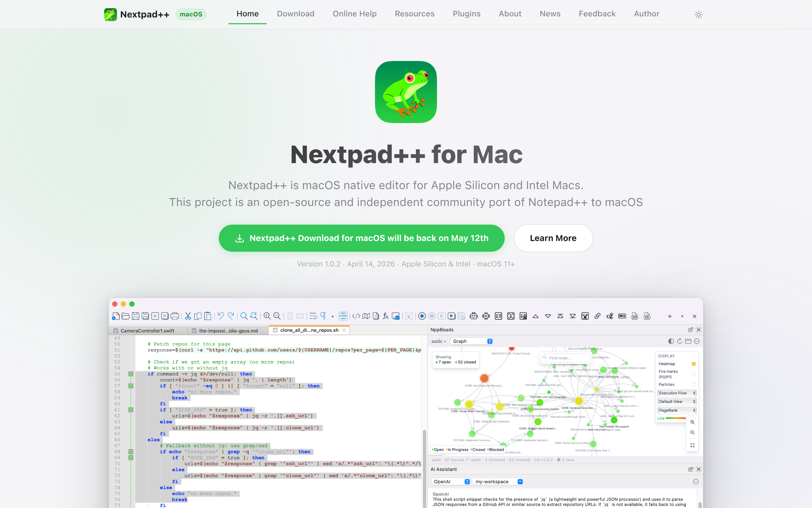Viewport: 812px width, 508px height.
Task: Click the graph Zoom In magnifier button
Action: (692, 422)
